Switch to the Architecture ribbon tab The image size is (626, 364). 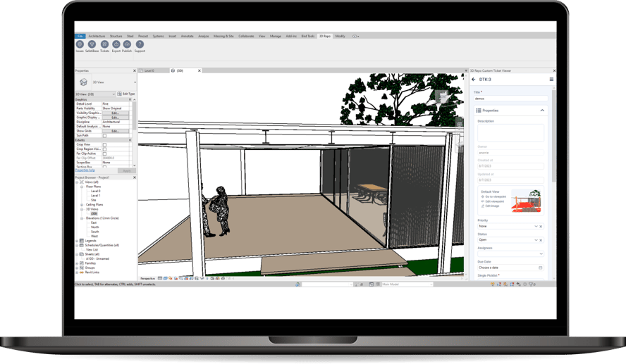pos(97,36)
